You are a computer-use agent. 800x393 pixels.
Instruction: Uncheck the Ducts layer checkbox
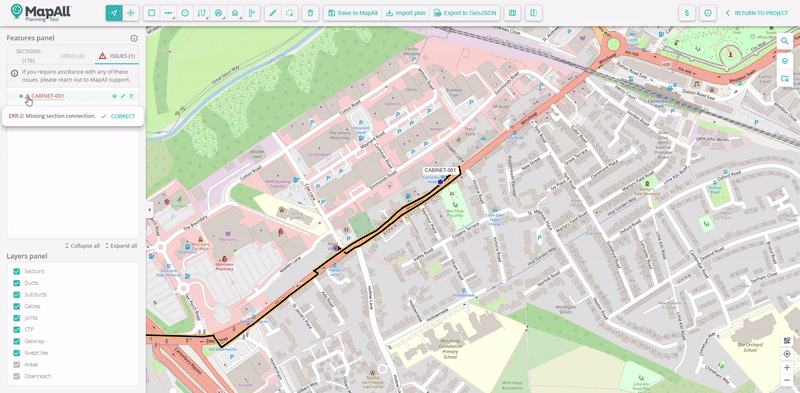pos(16,283)
